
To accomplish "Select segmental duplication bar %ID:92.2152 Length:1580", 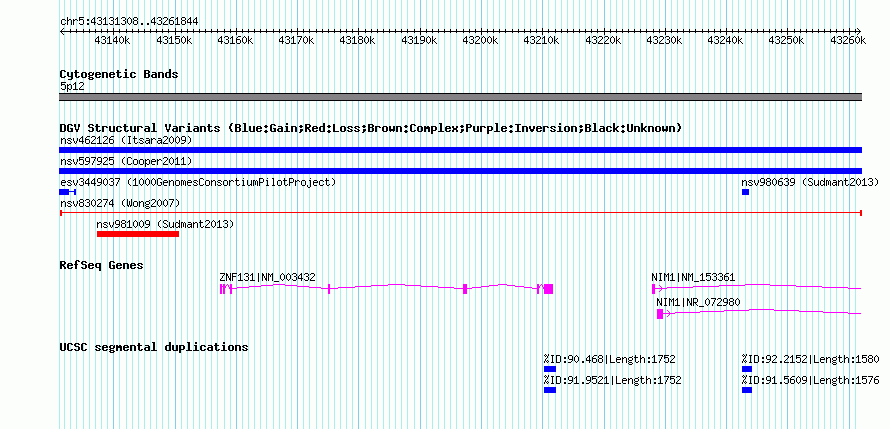I will click(x=746, y=369).
